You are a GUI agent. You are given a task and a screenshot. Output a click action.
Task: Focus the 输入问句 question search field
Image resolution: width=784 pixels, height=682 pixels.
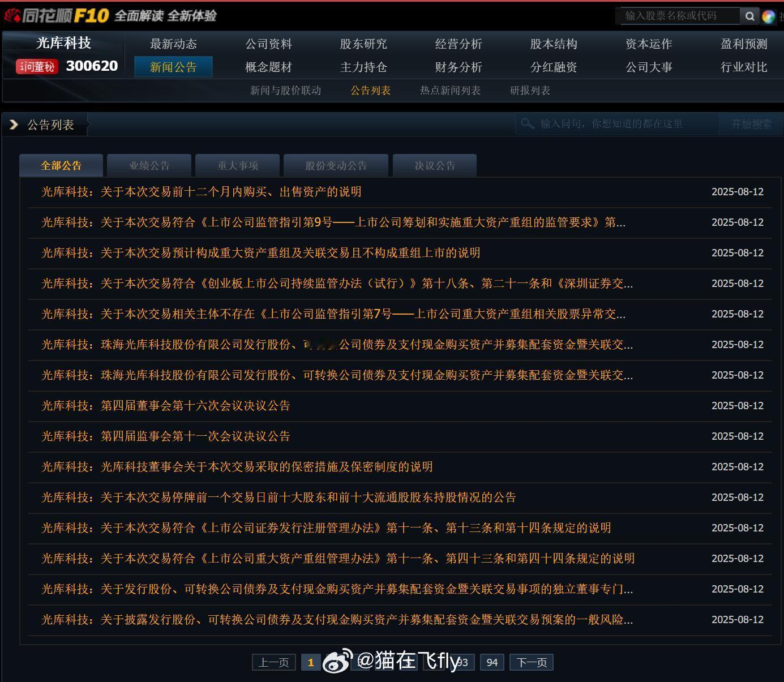coord(617,123)
